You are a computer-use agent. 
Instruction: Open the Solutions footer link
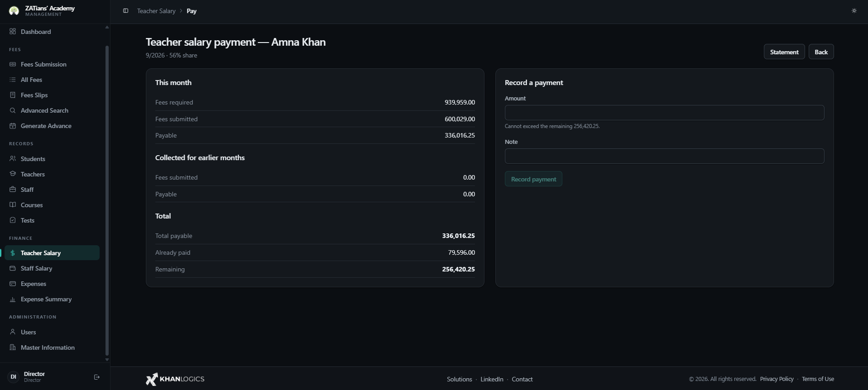coord(459,379)
